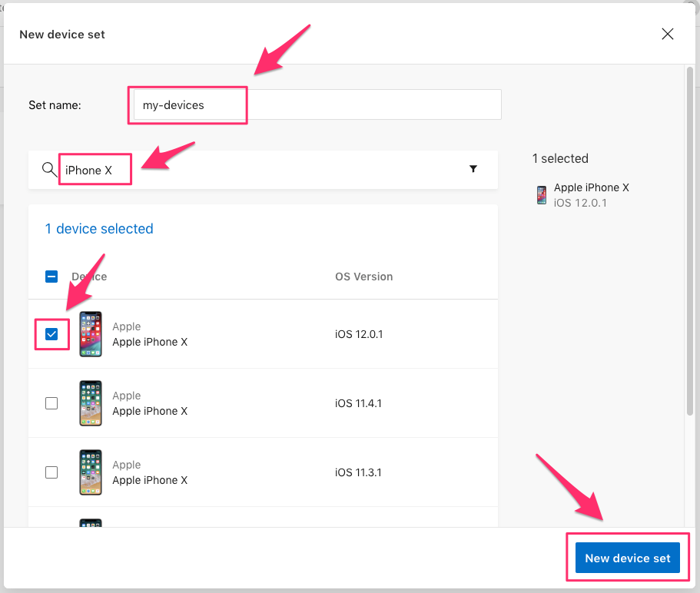Click the search magnifier icon
The height and width of the screenshot is (593, 700).
click(x=50, y=170)
